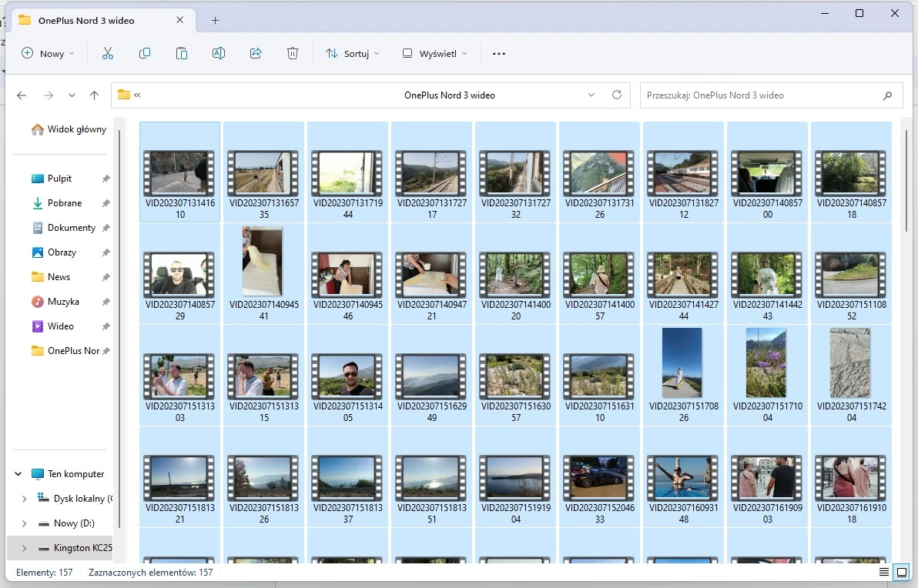Open the more options ellipsis menu
The image size is (918, 588).
coord(499,54)
